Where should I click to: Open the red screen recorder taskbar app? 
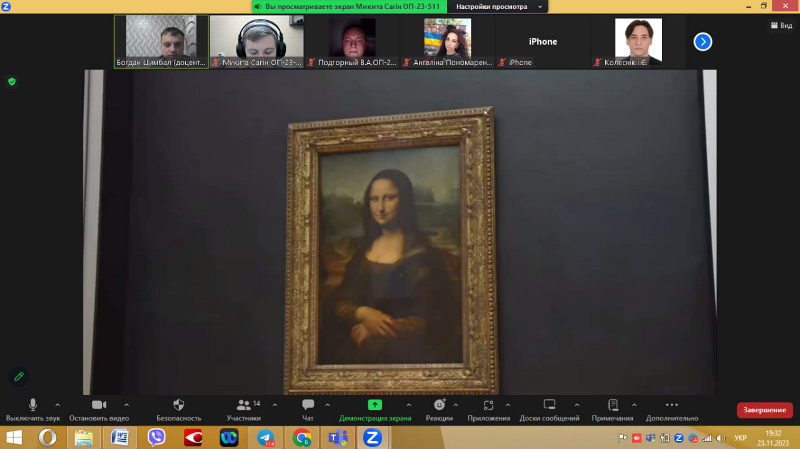[x=193, y=438]
